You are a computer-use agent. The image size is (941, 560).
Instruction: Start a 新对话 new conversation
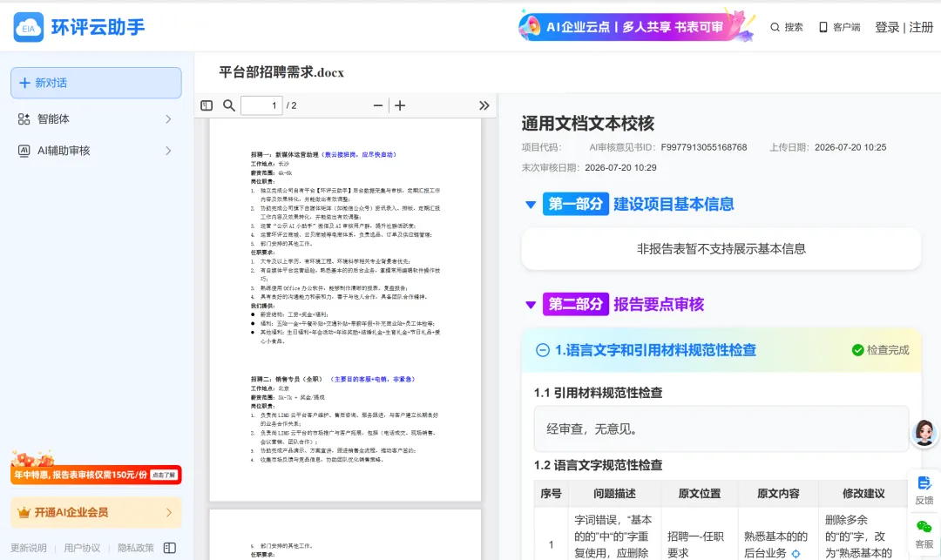(96, 83)
